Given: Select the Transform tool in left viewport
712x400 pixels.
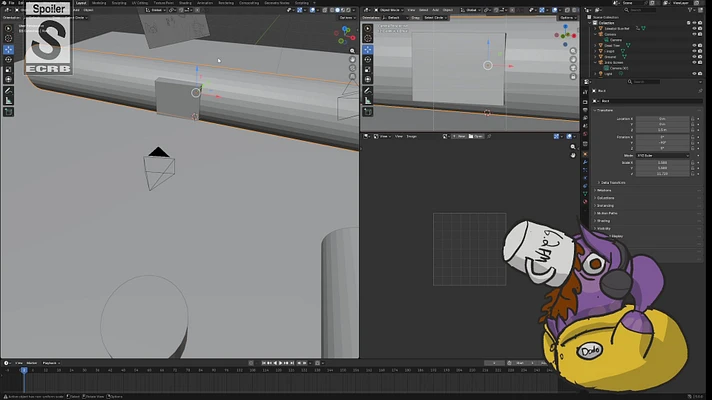Looking at the screenshot, I should pyautogui.click(x=9, y=79).
